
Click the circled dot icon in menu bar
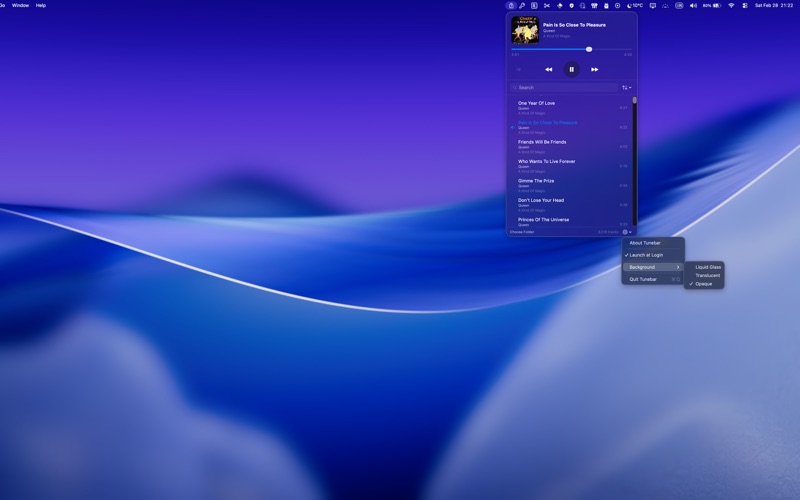[x=617, y=6]
